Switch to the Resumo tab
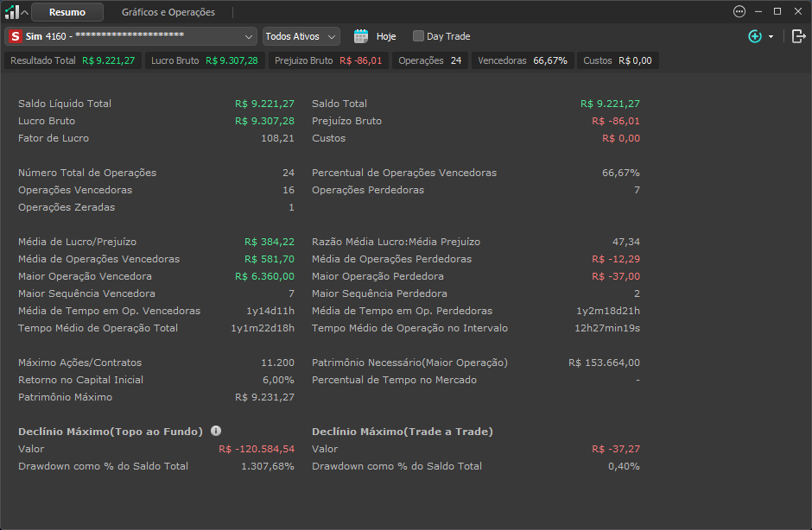 (x=67, y=12)
